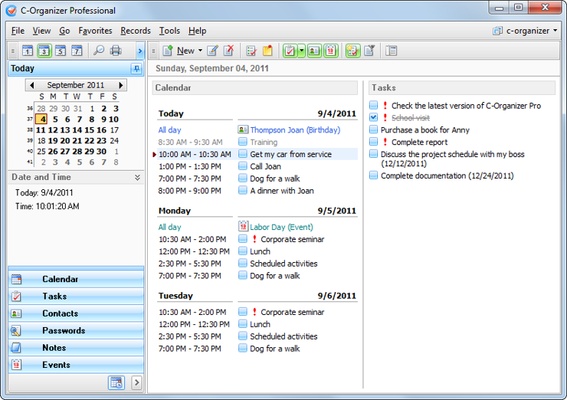Open the Records menu
Image resolution: width=567 pixels, height=400 pixels.
point(136,31)
